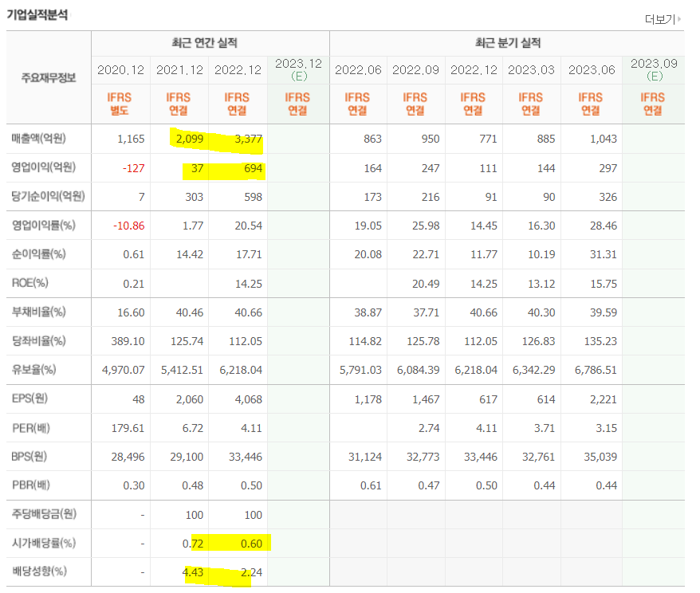Image resolution: width=700 pixels, height=593 pixels.
Task: Click the net margin value 31.31
Action: pos(604,254)
